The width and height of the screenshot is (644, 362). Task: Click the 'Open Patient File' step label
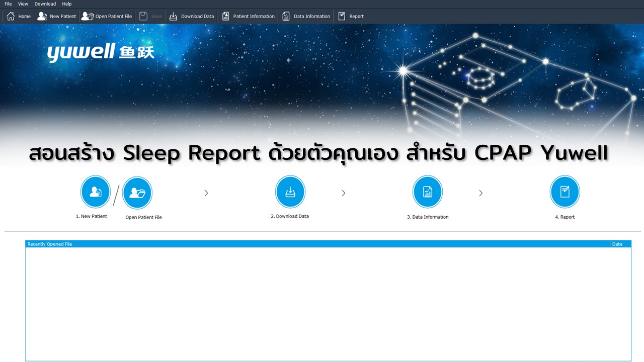(143, 217)
